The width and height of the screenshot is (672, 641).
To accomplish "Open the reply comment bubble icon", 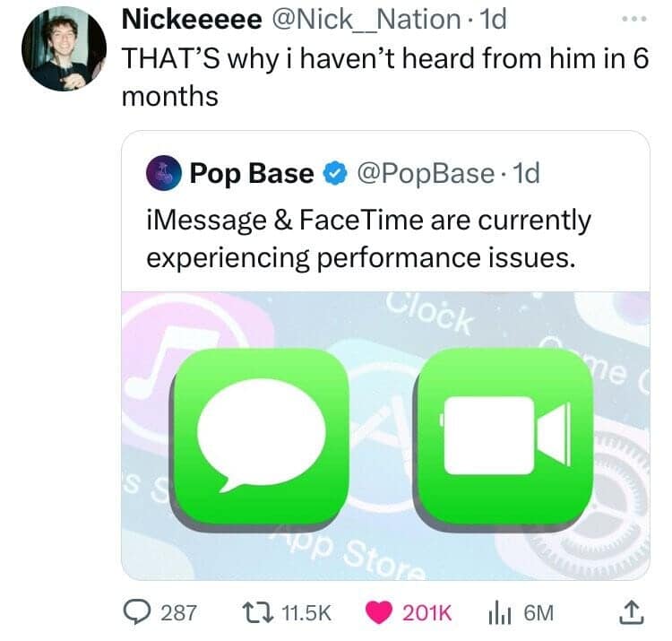I will click(136, 613).
